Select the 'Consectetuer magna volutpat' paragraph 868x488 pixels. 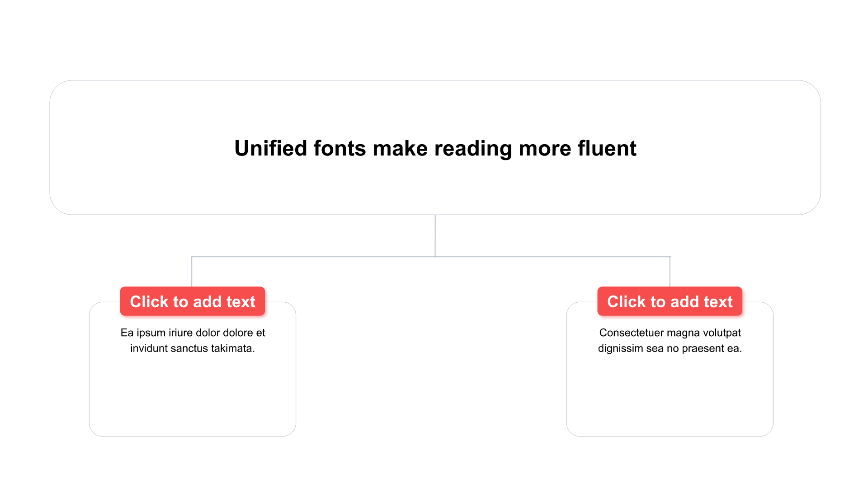[x=670, y=340]
